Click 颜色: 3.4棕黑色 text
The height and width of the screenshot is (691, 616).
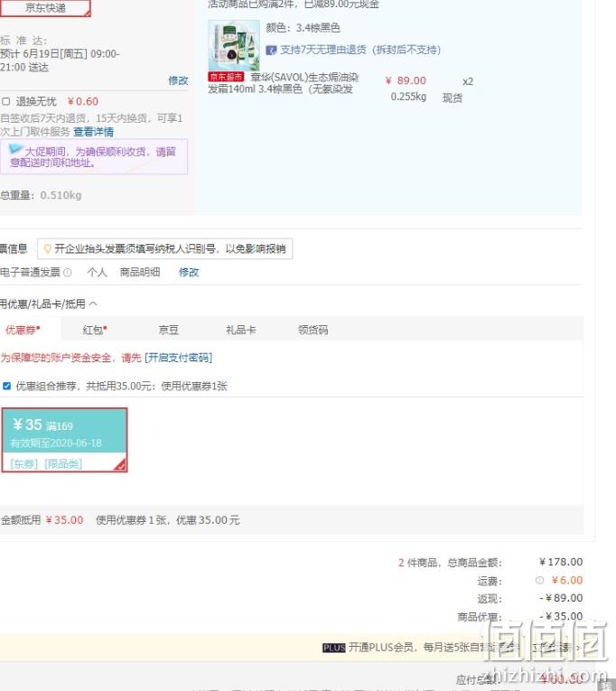tap(303, 28)
